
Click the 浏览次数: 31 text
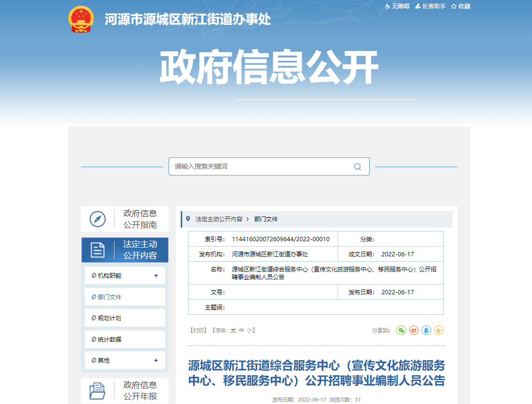(345, 400)
